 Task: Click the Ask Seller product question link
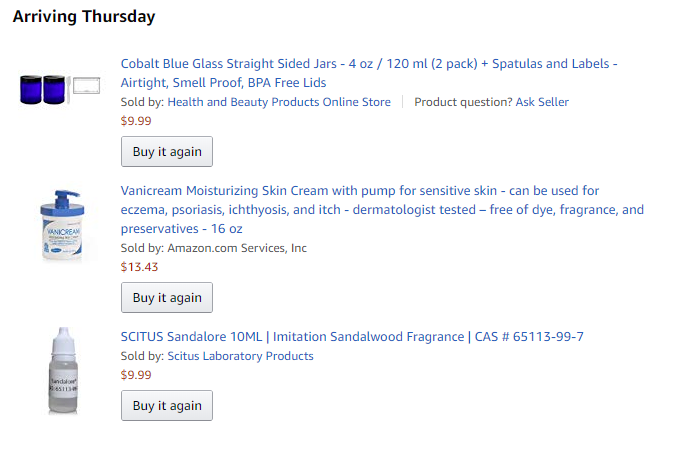coord(542,102)
